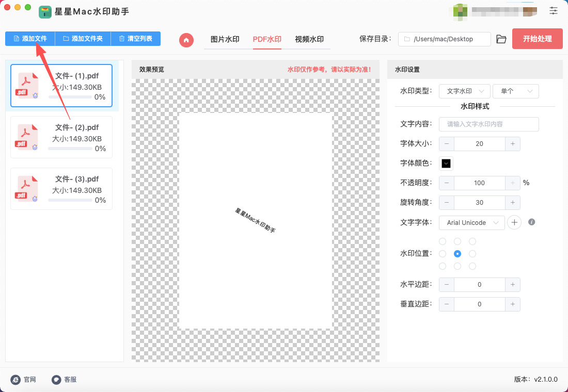568x392 pixels.
Task: Open settings sliders icon at top right
Action: coord(554,10)
